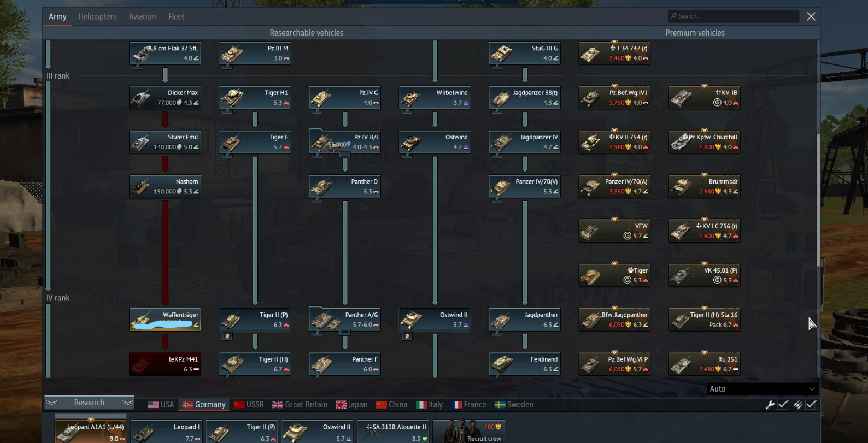The image size is (868, 443).
Task: Select the VK 45.01 (P) premium tank
Action: pos(705,275)
